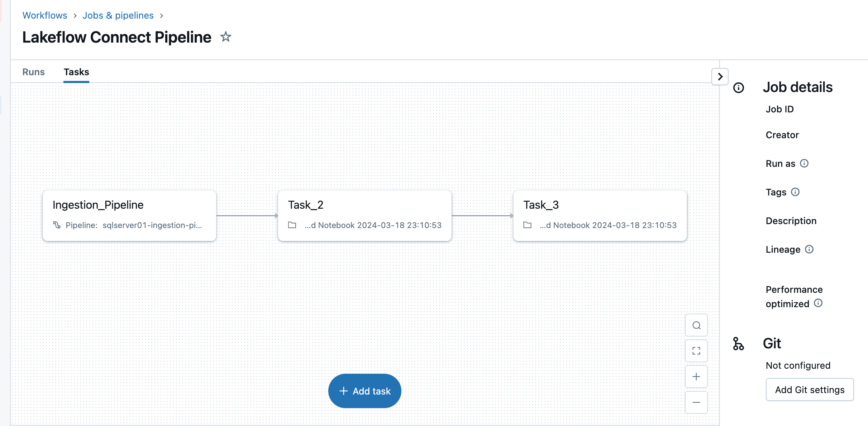Click the Tags info icon

795,192
